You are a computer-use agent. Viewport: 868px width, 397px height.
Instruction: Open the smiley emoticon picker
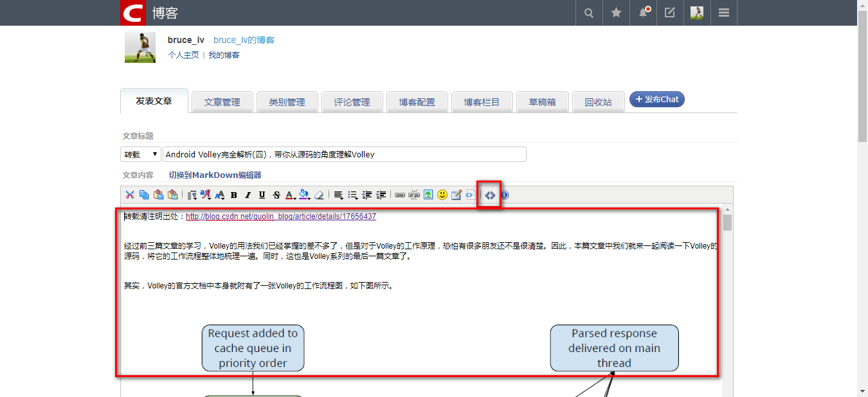point(442,195)
